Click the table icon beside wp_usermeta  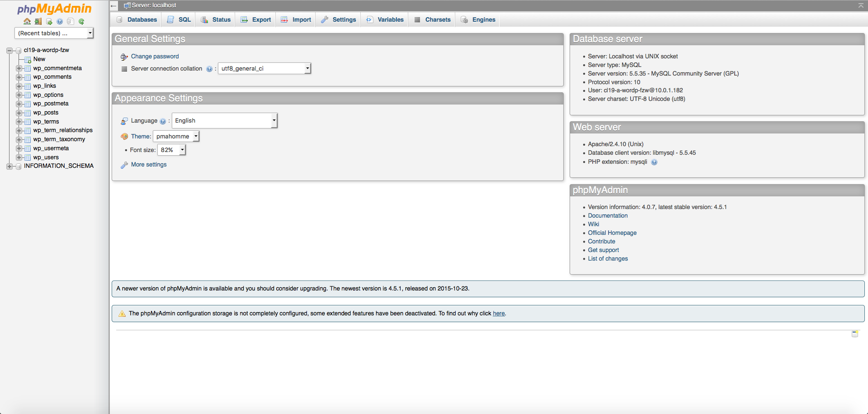(x=28, y=148)
